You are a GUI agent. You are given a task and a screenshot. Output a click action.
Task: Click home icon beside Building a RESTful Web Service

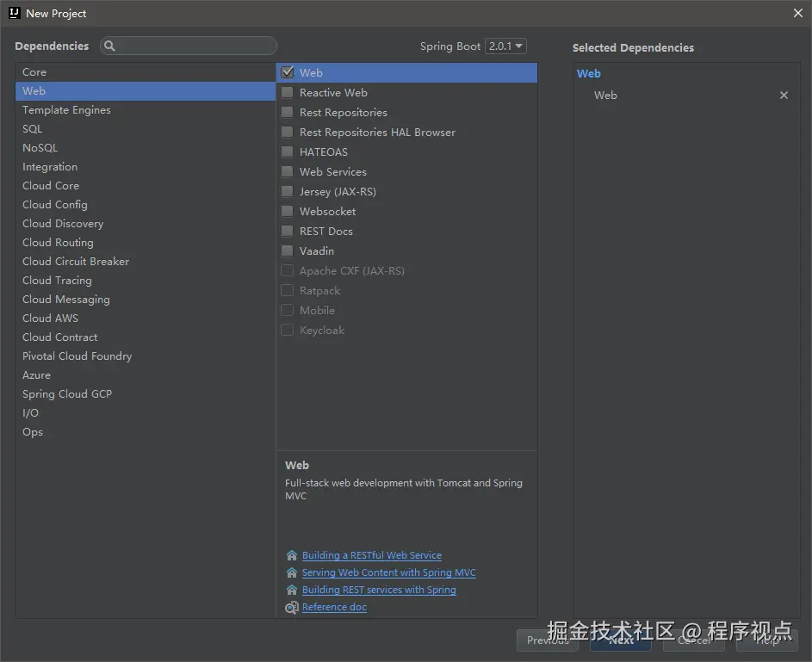(x=292, y=555)
